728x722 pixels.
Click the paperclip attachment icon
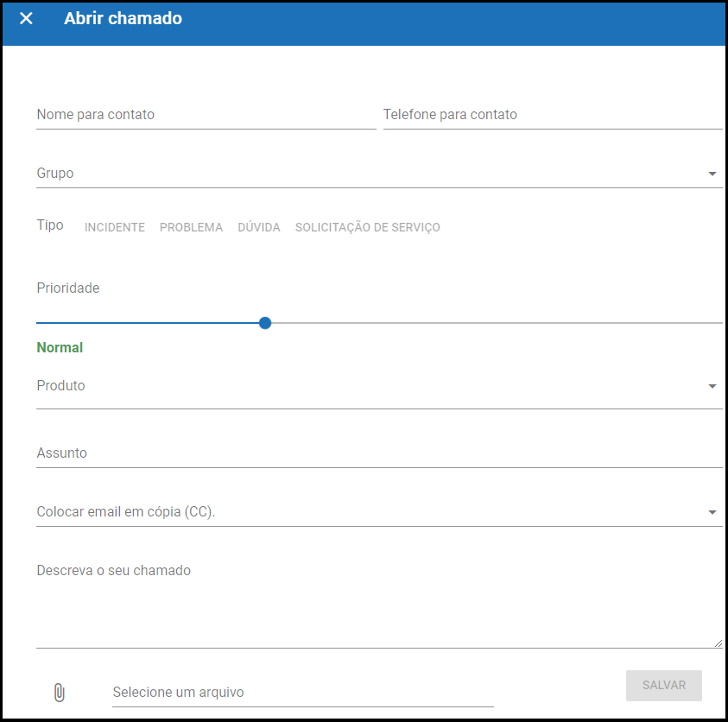60,693
